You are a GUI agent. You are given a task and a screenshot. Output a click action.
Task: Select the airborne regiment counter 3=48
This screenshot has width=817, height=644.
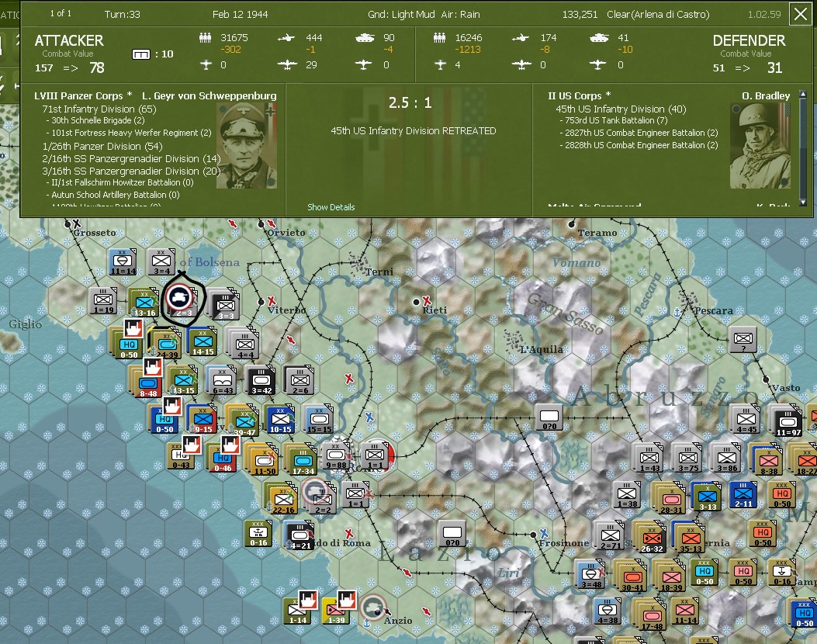click(x=591, y=575)
